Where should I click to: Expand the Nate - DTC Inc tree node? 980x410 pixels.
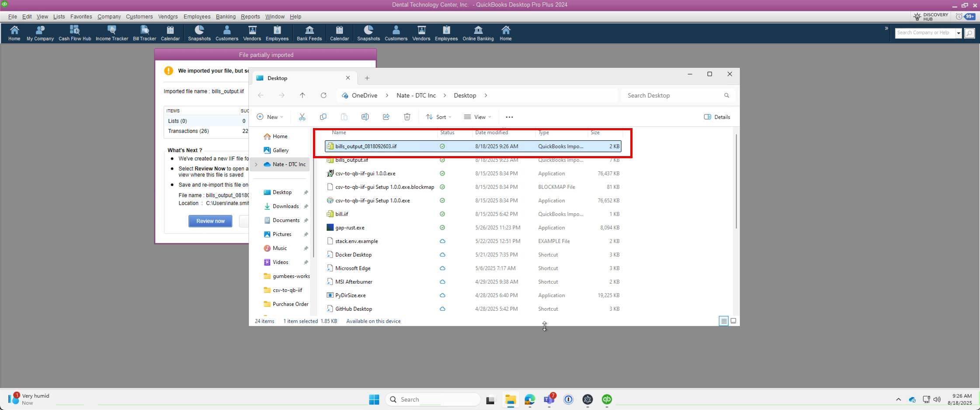tap(256, 164)
